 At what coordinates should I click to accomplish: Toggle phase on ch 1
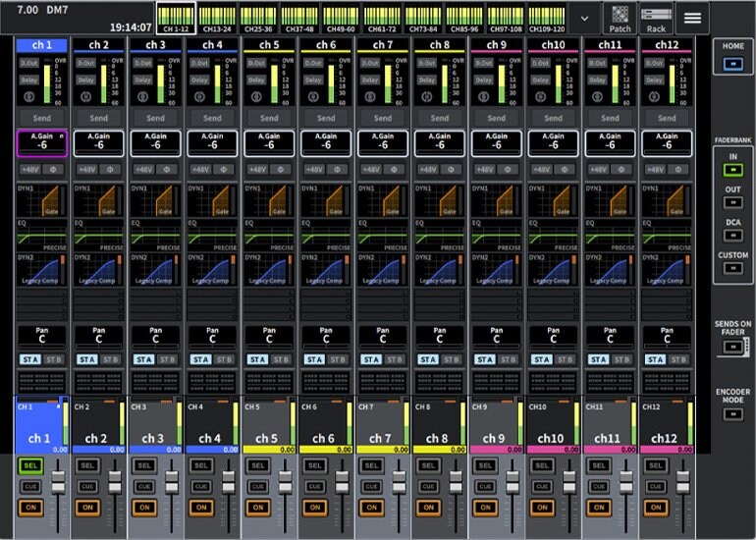tap(54, 169)
